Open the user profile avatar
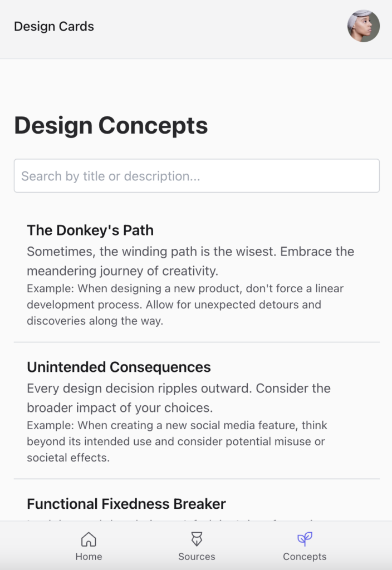Screen dimensions: 392x570 [x=364, y=26]
